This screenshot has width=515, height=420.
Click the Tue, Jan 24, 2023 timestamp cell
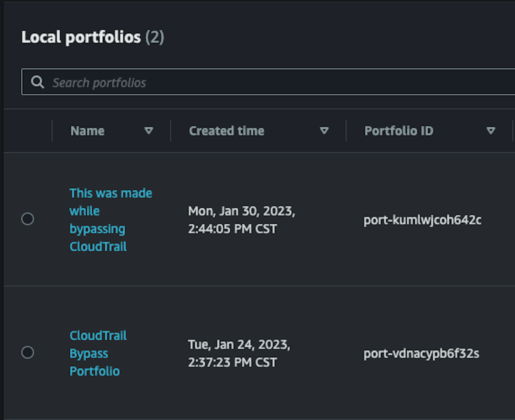(x=239, y=353)
